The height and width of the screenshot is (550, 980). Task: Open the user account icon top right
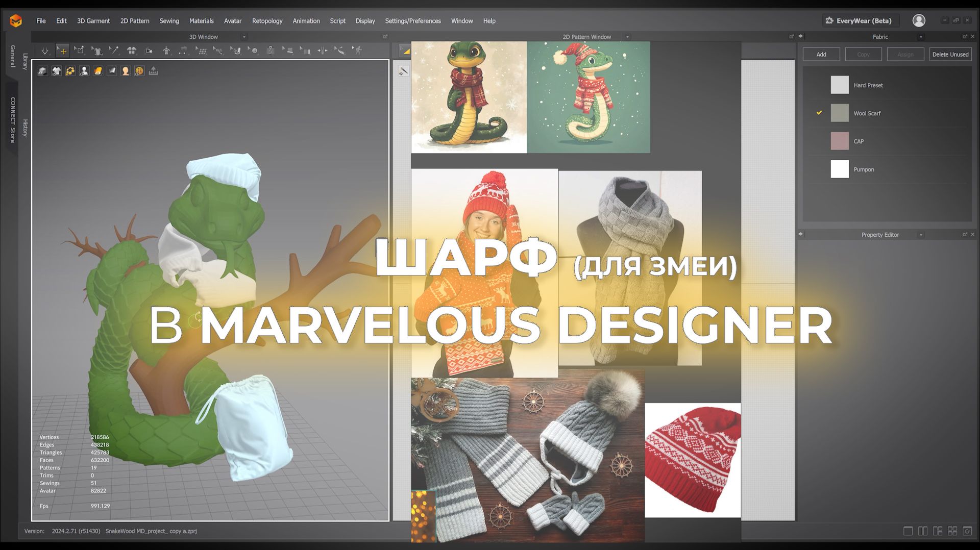(919, 20)
